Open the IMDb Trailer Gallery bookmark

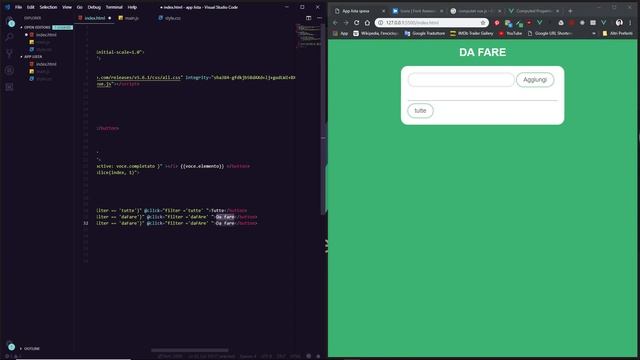[x=471, y=33]
